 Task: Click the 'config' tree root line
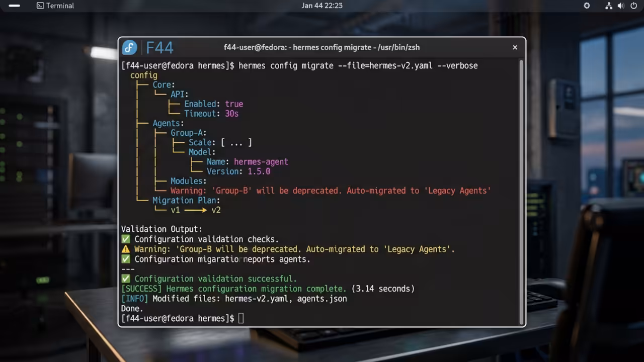click(143, 75)
